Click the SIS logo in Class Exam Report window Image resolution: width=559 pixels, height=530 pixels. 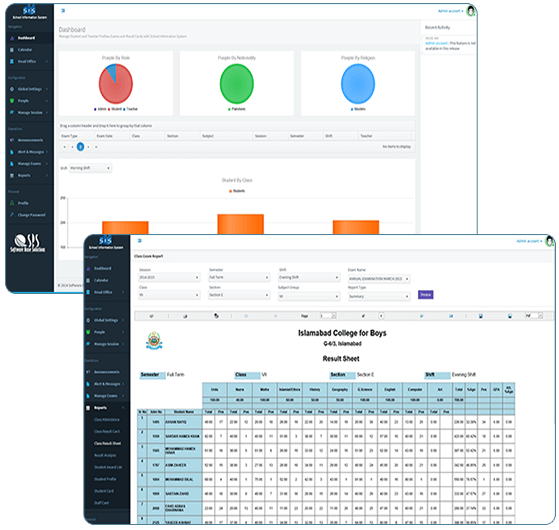click(106, 242)
